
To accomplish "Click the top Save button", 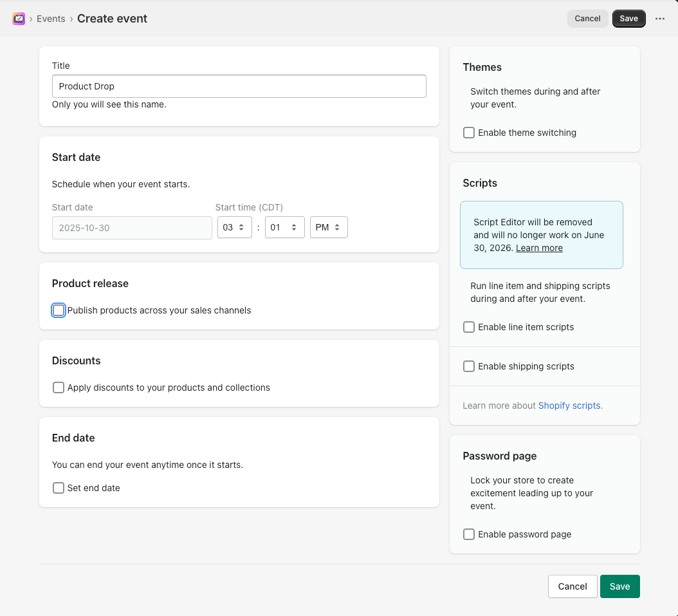I will coord(628,19).
